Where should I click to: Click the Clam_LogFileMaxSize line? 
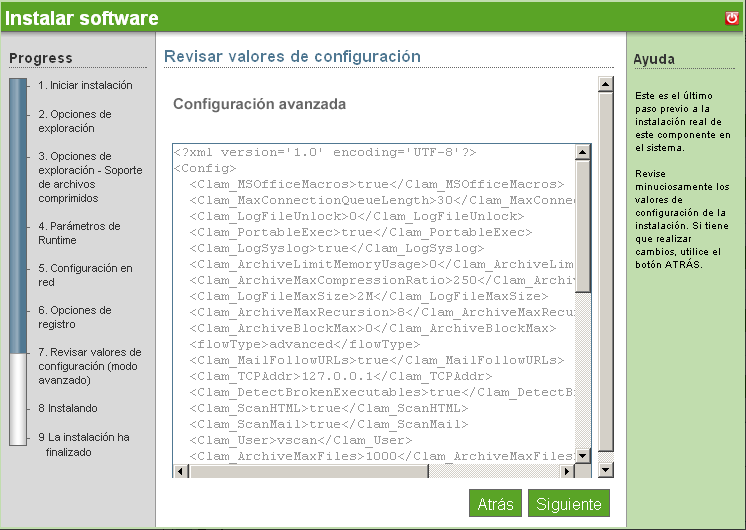point(369,296)
